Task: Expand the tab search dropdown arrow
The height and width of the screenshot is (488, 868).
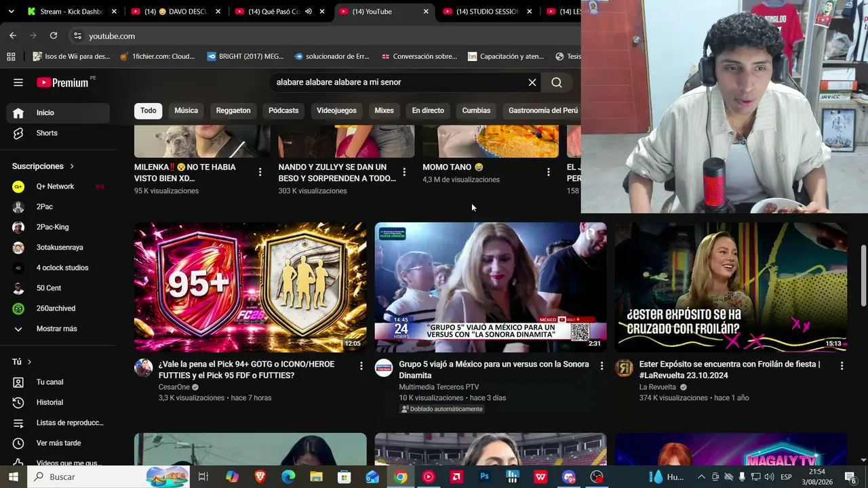Action: click(x=11, y=12)
